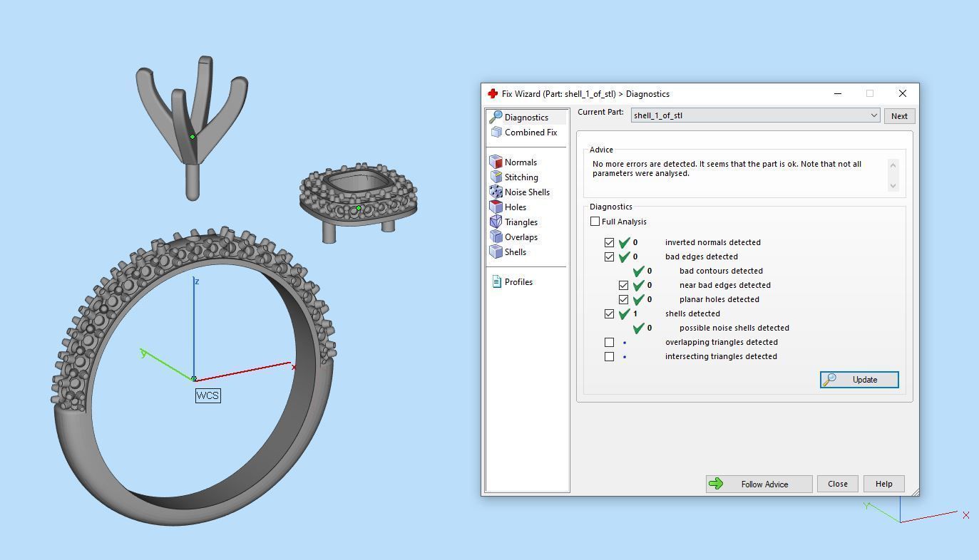Go to the Normals page
979x560 pixels.
pos(521,162)
